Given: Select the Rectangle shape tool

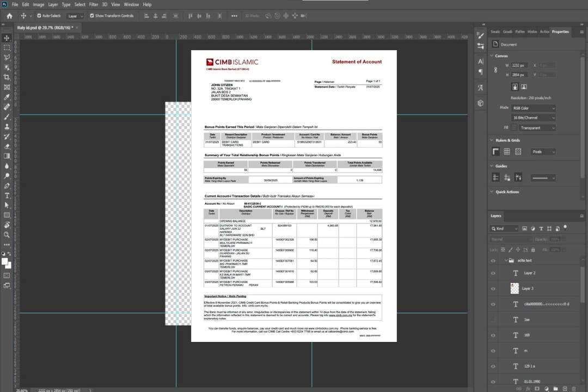Looking at the screenshot, I should (x=7, y=215).
